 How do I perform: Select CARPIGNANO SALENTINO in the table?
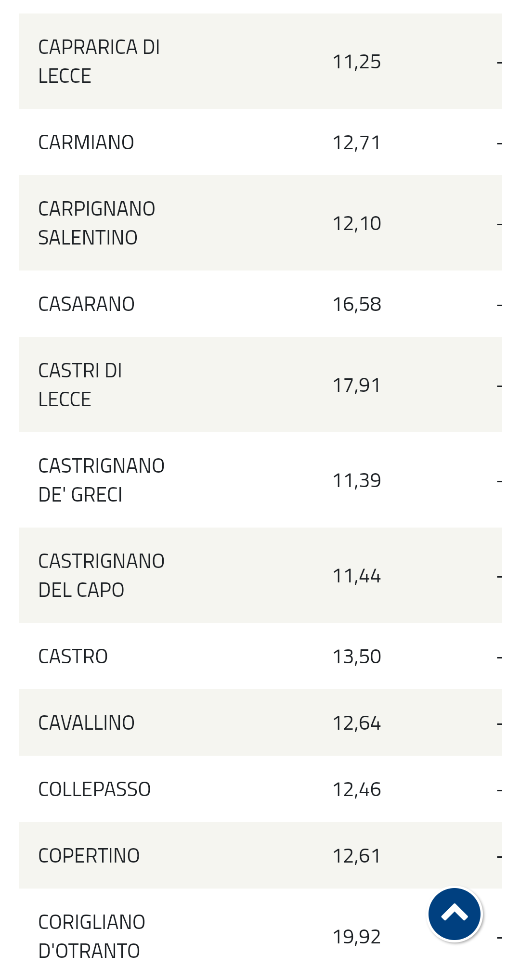[x=96, y=223]
